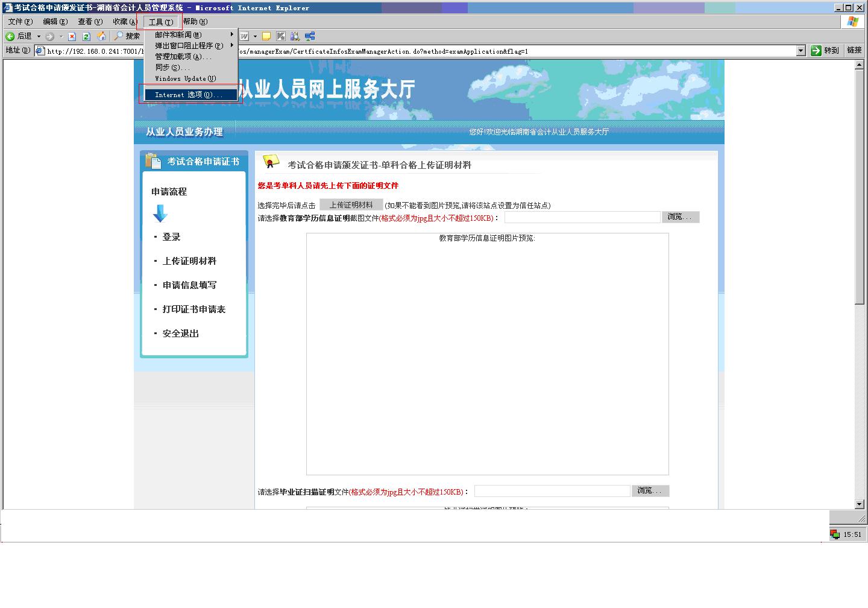Click 申请信息填写 in the process list

[x=189, y=285]
